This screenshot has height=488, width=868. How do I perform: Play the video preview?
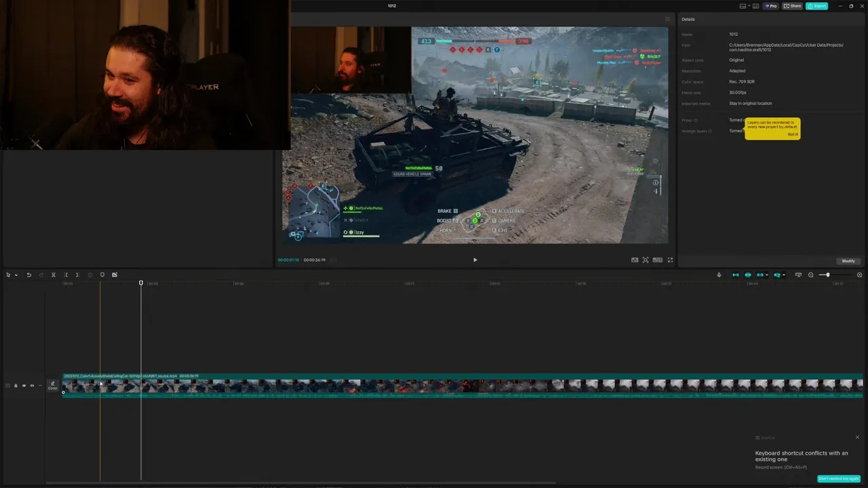point(475,260)
